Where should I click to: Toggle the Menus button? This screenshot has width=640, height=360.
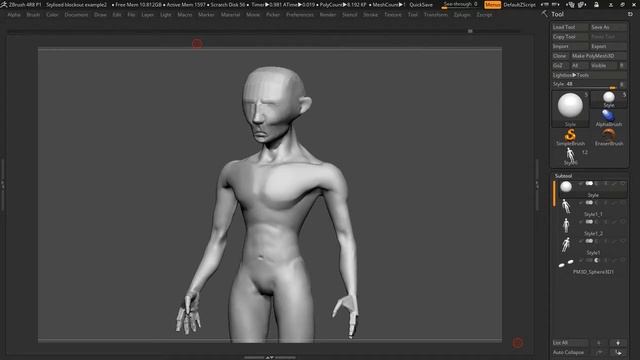pos(492,4)
